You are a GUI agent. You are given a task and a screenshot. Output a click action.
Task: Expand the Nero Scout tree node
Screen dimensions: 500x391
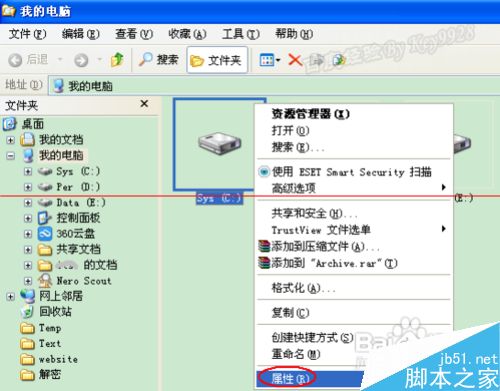[x=28, y=281]
